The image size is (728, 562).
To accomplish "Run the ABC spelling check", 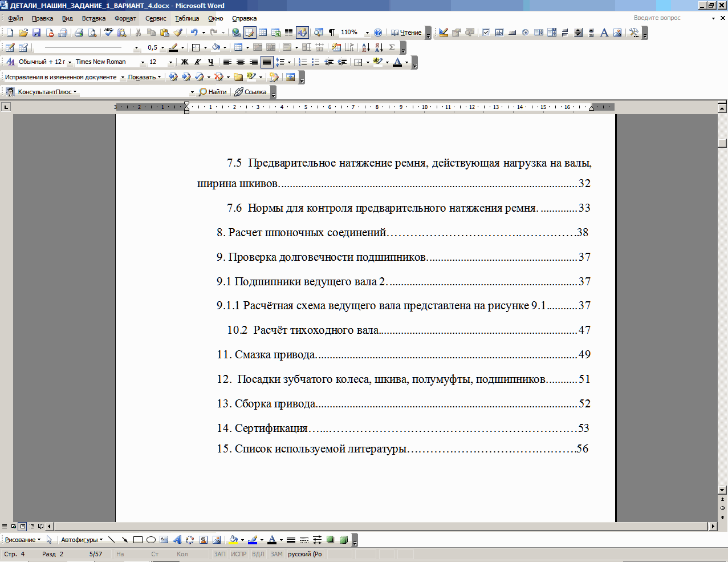I will [x=108, y=33].
